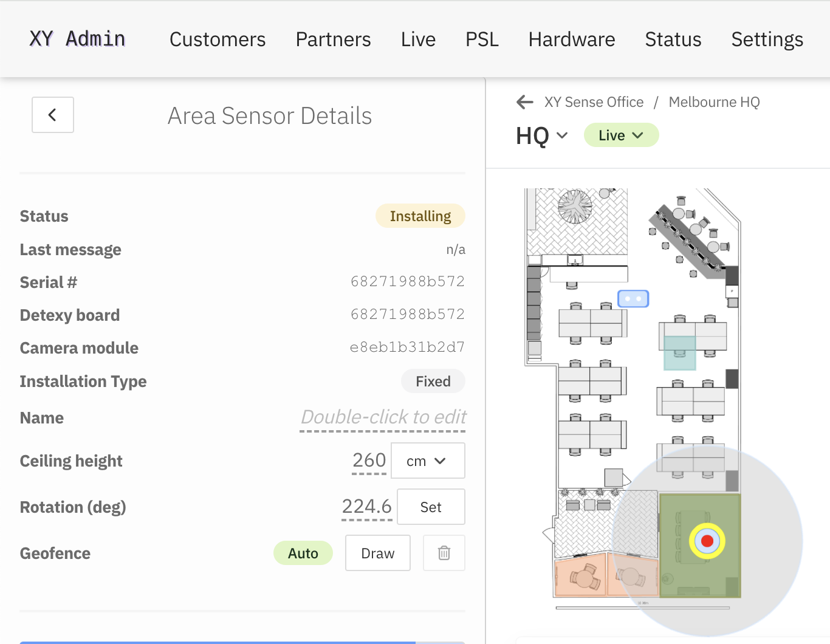Open the green Live mode dropdown
The height and width of the screenshot is (644, 830).
coord(621,135)
